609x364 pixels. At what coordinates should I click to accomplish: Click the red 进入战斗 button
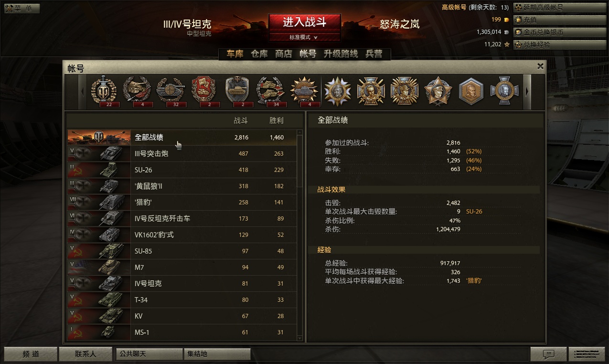pyautogui.click(x=304, y=22)
